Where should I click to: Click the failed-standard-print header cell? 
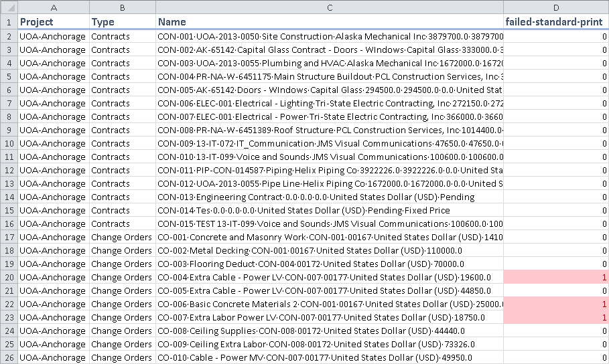tap(556, 21)
